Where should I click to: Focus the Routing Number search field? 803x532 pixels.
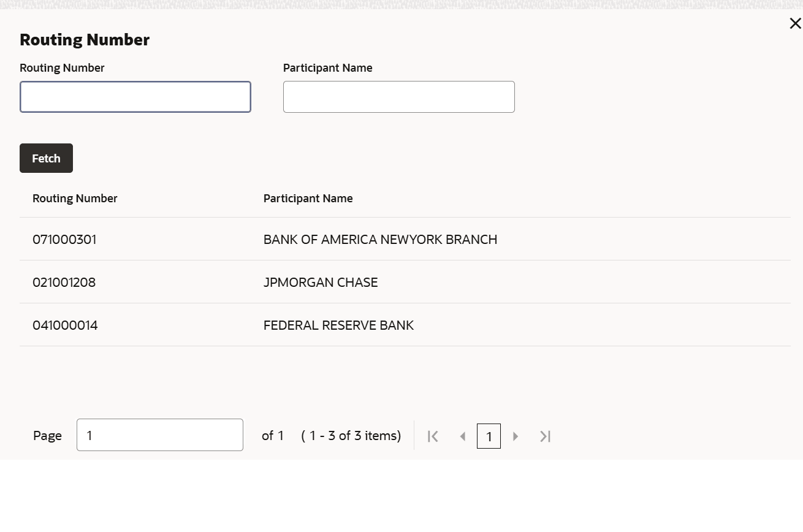135,97
